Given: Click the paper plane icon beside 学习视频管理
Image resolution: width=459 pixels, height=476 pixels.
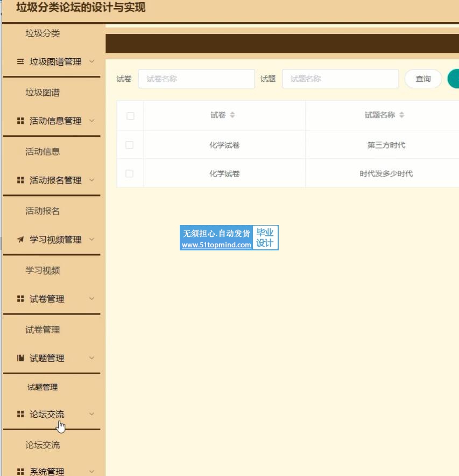Looking at the screenshot, I should [x=20, y=240].
